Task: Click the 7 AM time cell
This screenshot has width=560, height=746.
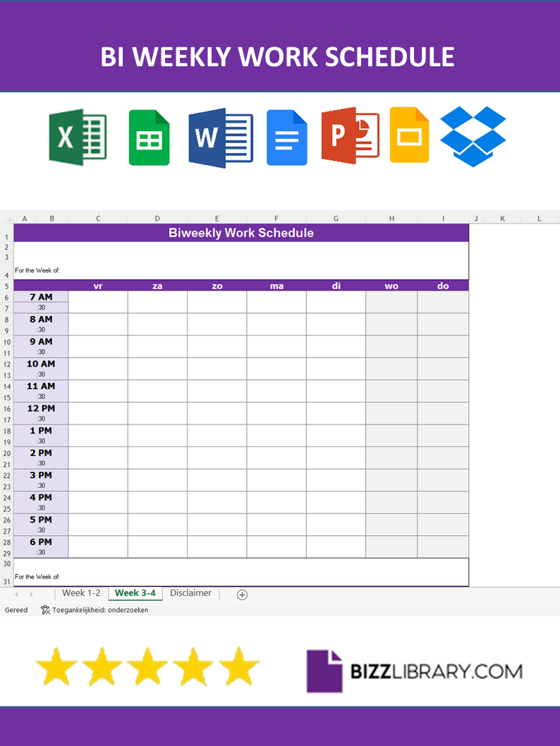Action: click(41, 297)
